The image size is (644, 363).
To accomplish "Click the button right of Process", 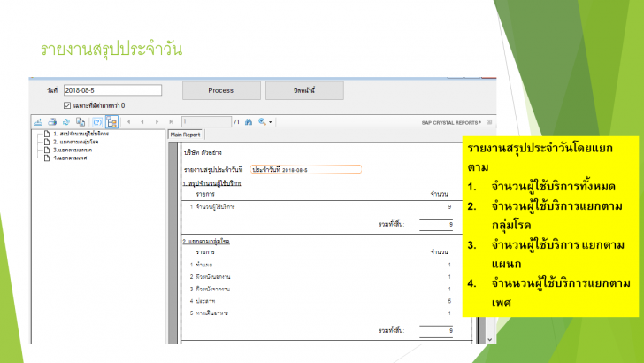I will click(304, 90).
